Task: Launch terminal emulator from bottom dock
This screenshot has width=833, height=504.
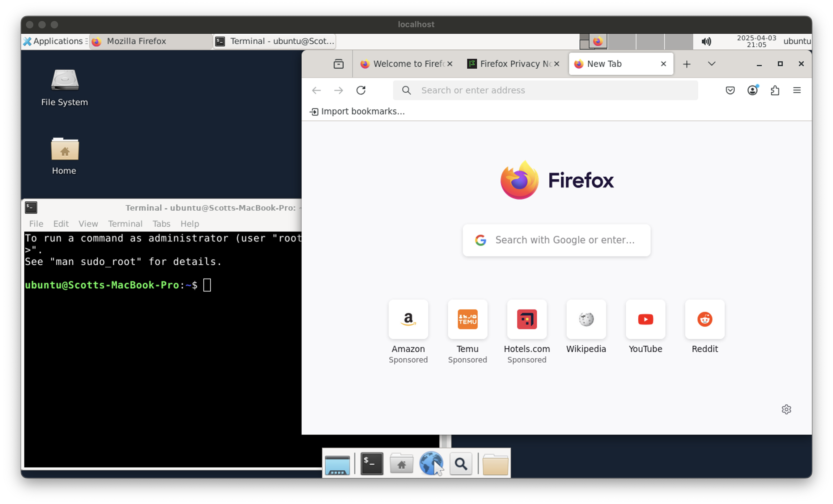Action: [x=371, y=464]
